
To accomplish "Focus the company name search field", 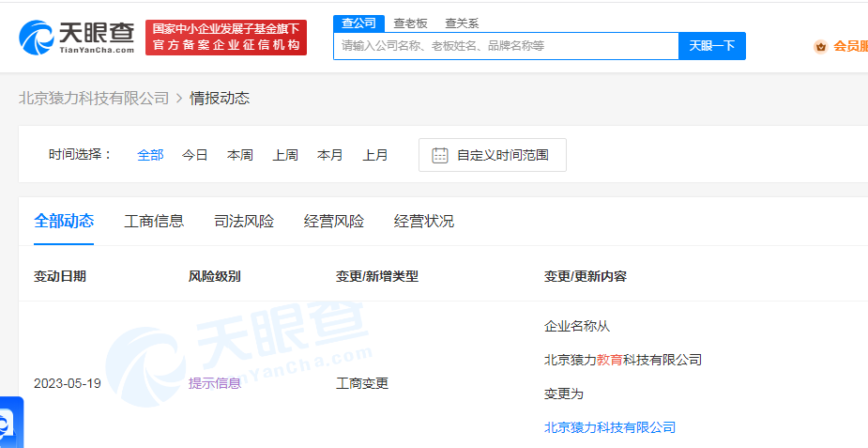I will [x=506, y=46].
